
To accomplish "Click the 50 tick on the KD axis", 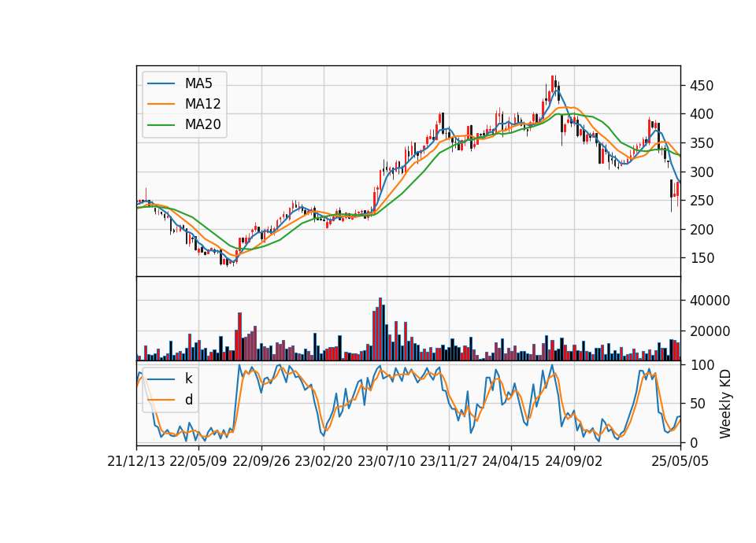I will point(698,404).
